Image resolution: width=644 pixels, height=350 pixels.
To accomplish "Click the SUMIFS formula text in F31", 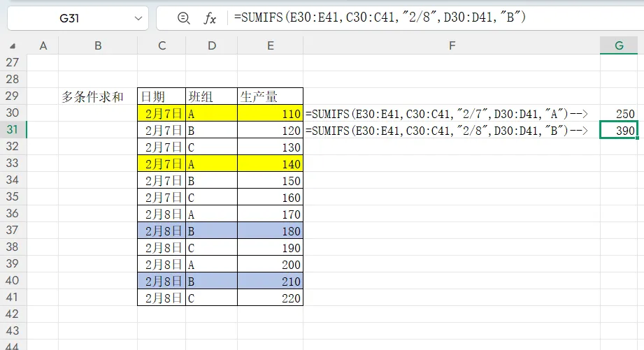I will coord(446,131).
